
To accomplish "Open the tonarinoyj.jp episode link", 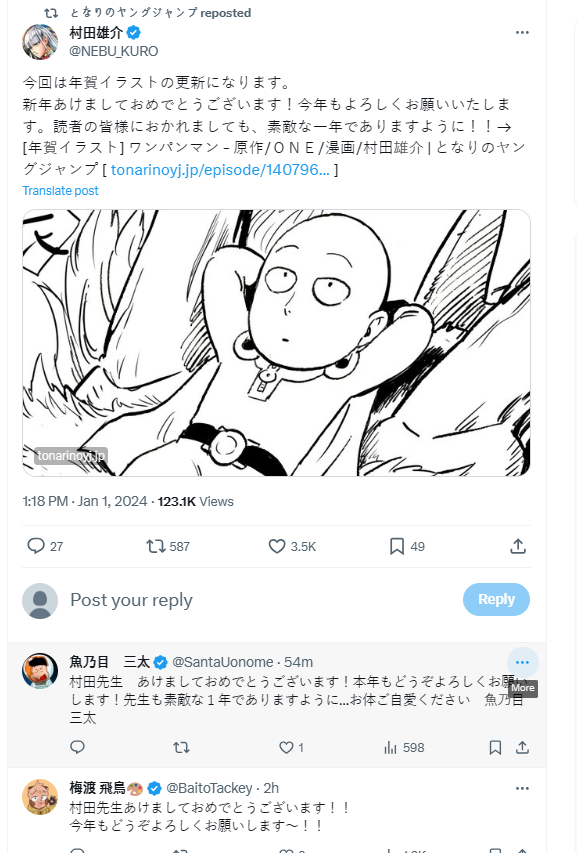I will 220,170.
